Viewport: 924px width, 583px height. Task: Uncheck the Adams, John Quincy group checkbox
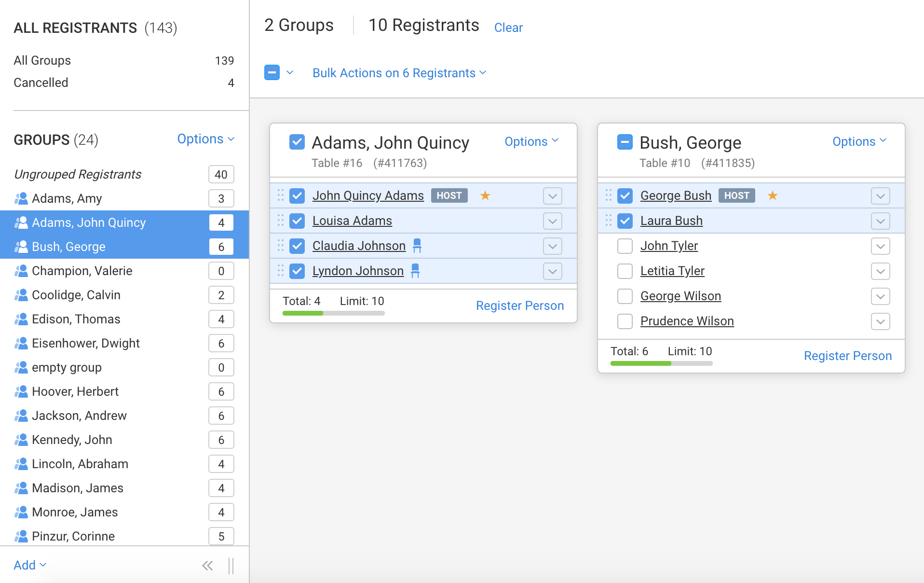tap(297, 142)
